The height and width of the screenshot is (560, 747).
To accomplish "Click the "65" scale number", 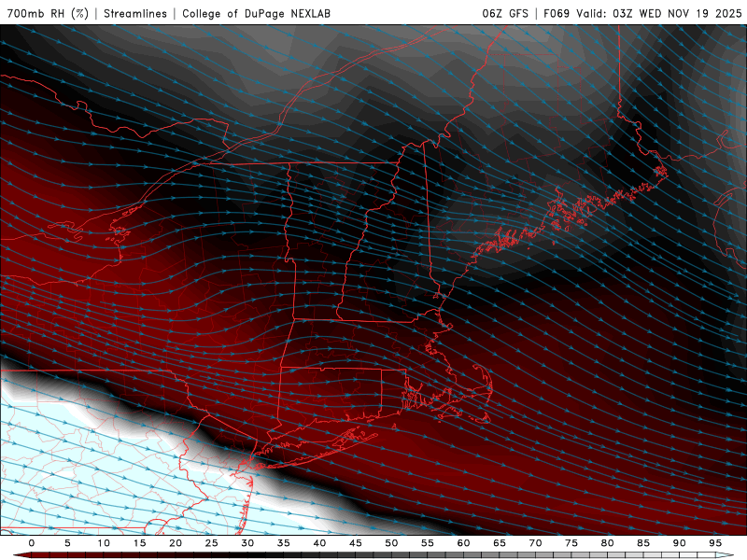I will [500, 543].
